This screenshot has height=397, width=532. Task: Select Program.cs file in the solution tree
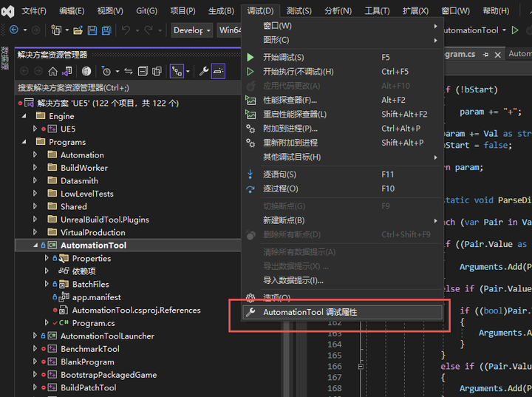tap(93, 323)
